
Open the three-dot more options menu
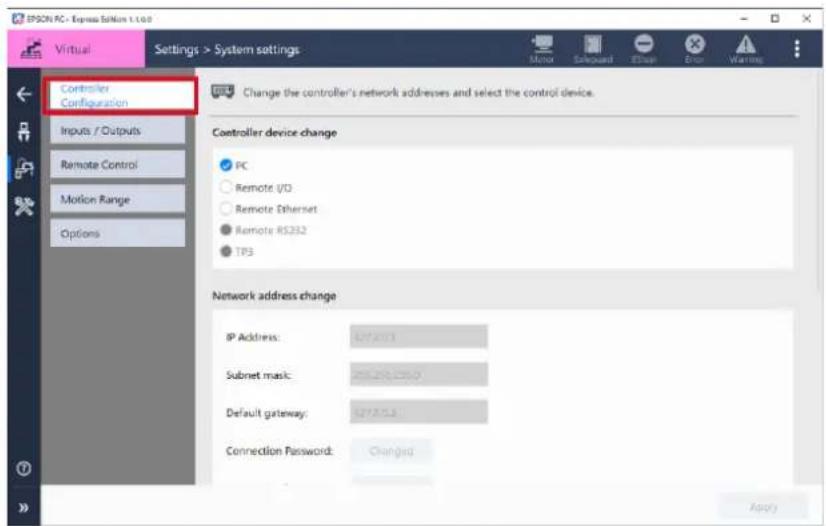click(x=796, y=48)
